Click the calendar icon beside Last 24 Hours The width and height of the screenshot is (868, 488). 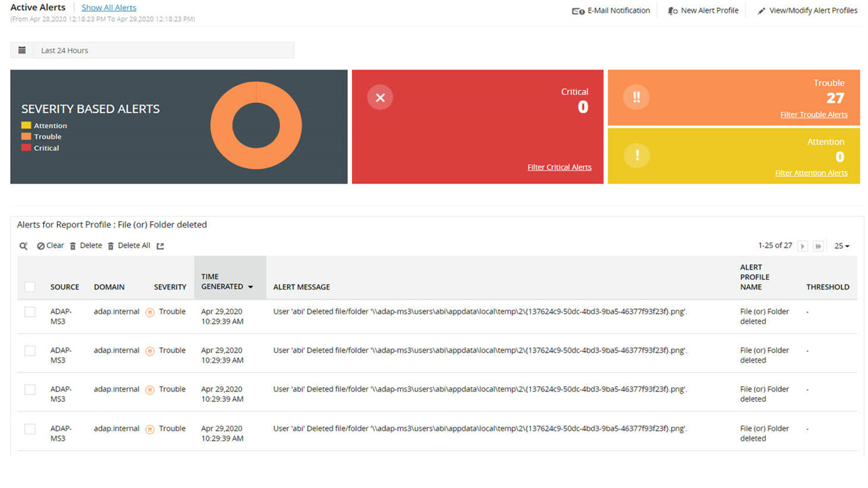pyautogui.click(x=21, y=49)
